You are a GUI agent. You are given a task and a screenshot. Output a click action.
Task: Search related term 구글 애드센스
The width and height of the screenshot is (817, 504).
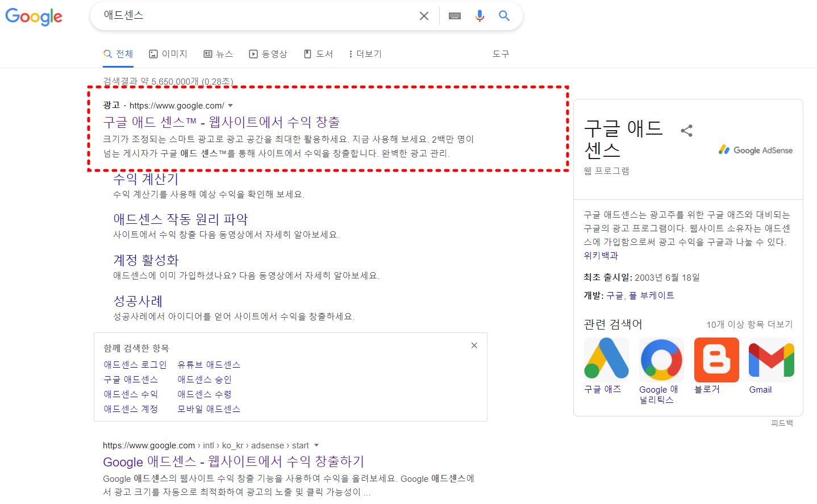[x=131, y=380]
